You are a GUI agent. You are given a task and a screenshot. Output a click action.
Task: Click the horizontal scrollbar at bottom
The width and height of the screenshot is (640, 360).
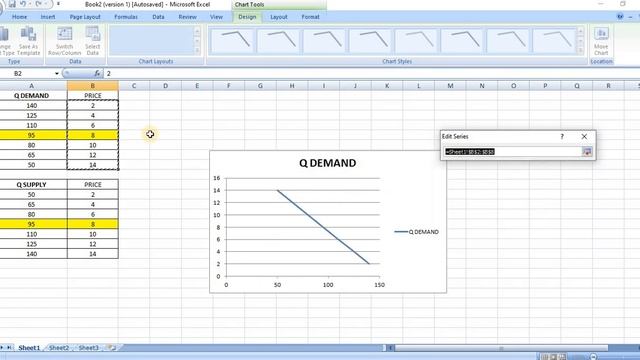coord(501,348)
